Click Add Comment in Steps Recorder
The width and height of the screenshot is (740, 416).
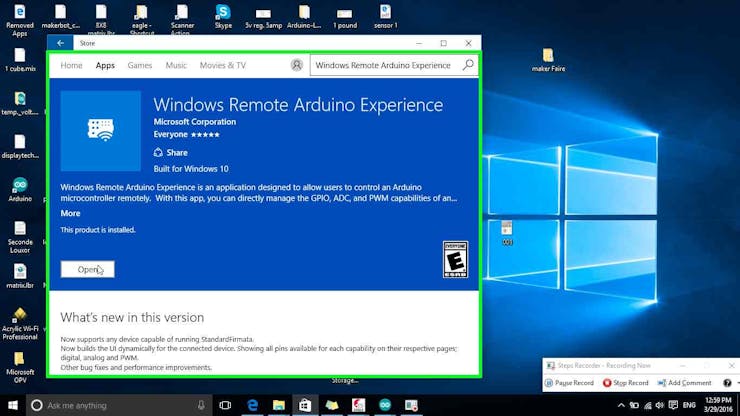point(684,383)
